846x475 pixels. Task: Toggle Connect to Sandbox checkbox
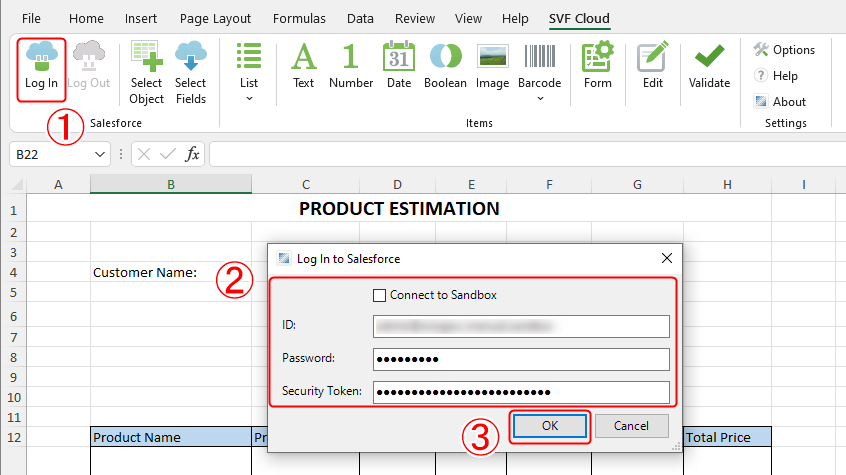379,295
